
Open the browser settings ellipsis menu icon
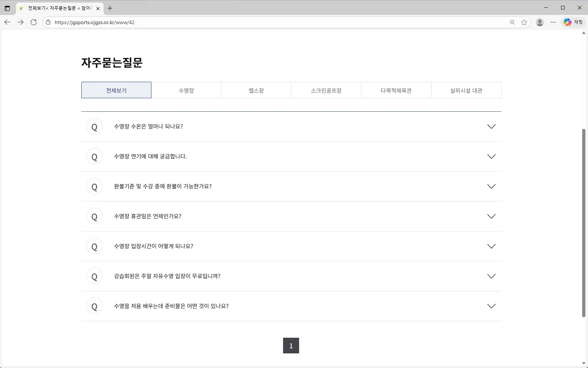553,22
